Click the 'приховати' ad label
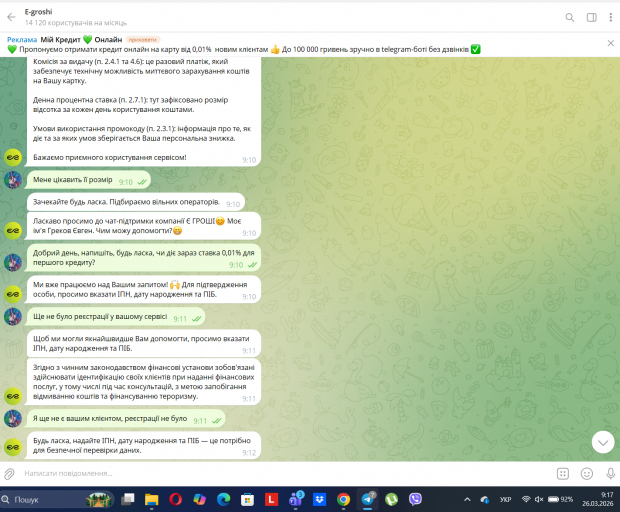This screenshot has height=512, width=620. point(143,40)
